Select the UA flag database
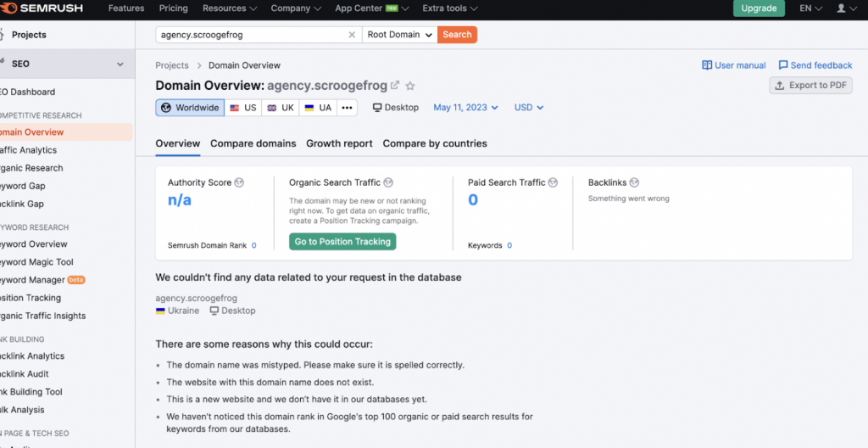 point(318,108)
